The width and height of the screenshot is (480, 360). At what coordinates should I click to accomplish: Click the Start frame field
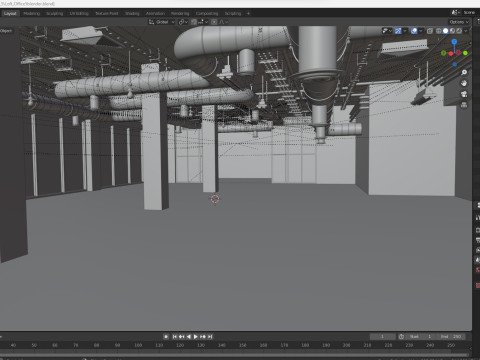point(421,337)
